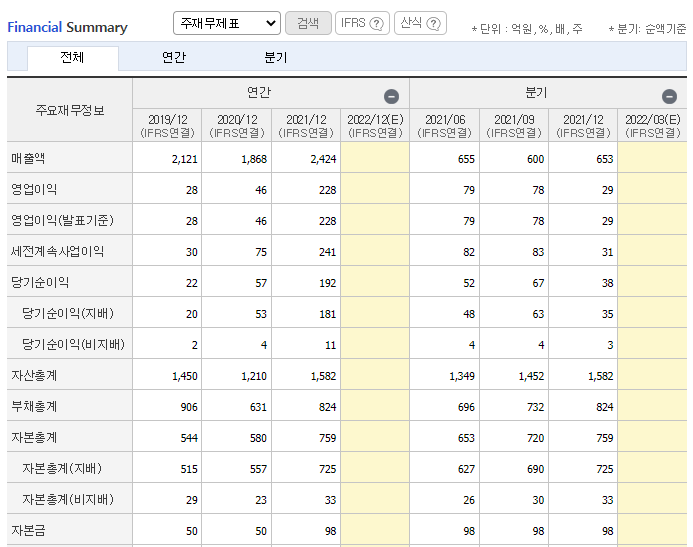Select the 당기순이익 row label
The height and width of the screenshot is (547, 693).
(40, 282)
